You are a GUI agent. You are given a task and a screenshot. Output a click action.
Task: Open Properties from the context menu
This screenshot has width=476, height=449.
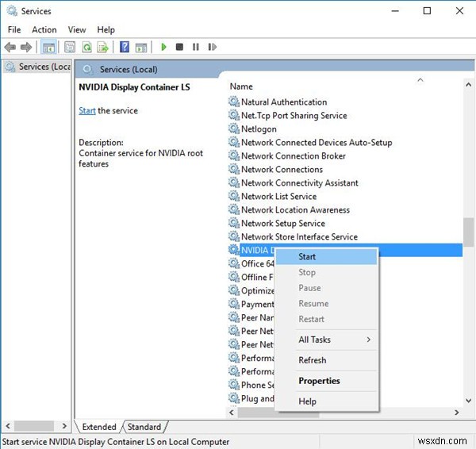tap(326, 381)
